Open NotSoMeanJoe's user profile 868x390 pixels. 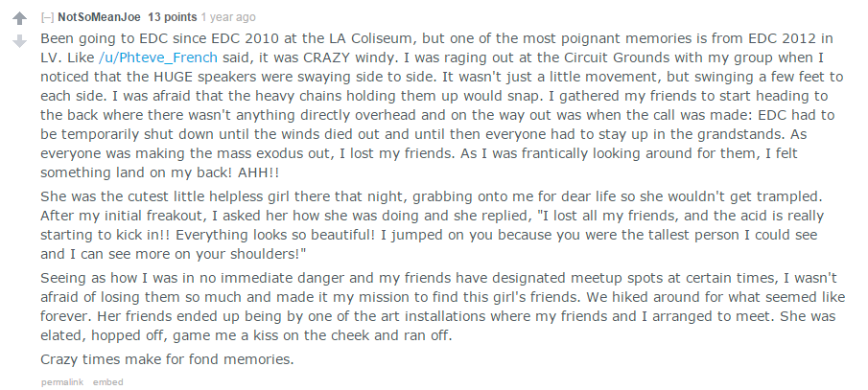[x=99, y=17]
